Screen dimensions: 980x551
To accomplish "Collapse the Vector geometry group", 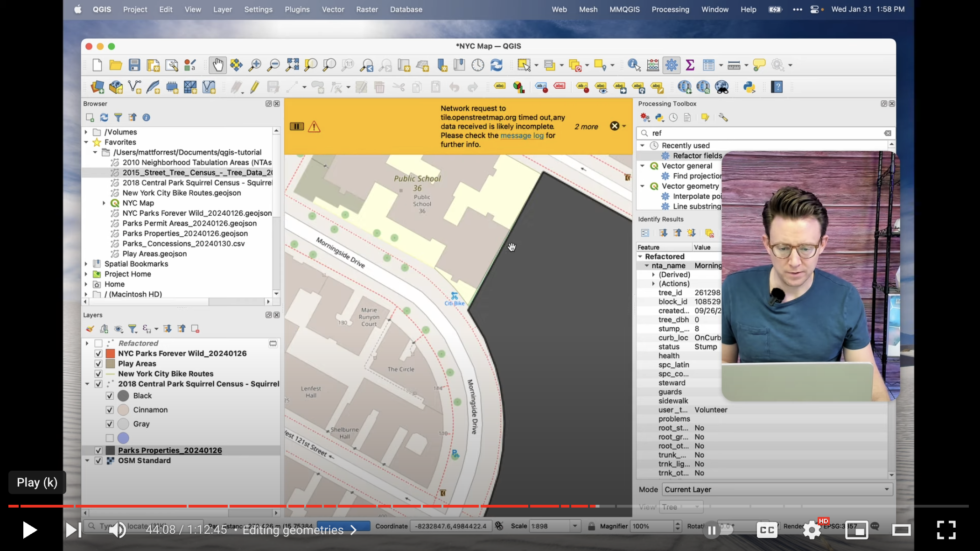I will (643, 186).
